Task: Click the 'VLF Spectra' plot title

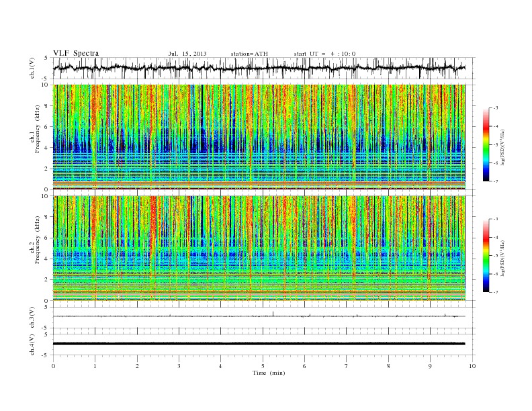Action: (76, 53)
